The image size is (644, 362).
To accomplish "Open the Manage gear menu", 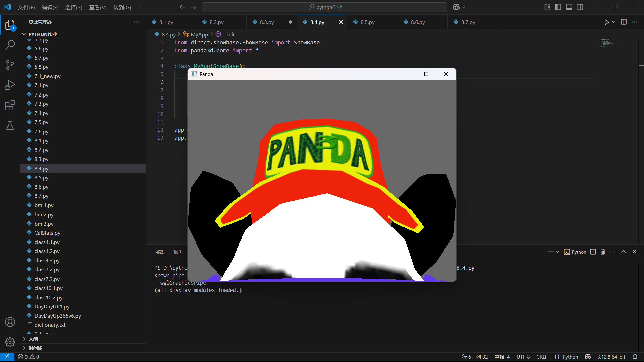I will pos(10,342).
